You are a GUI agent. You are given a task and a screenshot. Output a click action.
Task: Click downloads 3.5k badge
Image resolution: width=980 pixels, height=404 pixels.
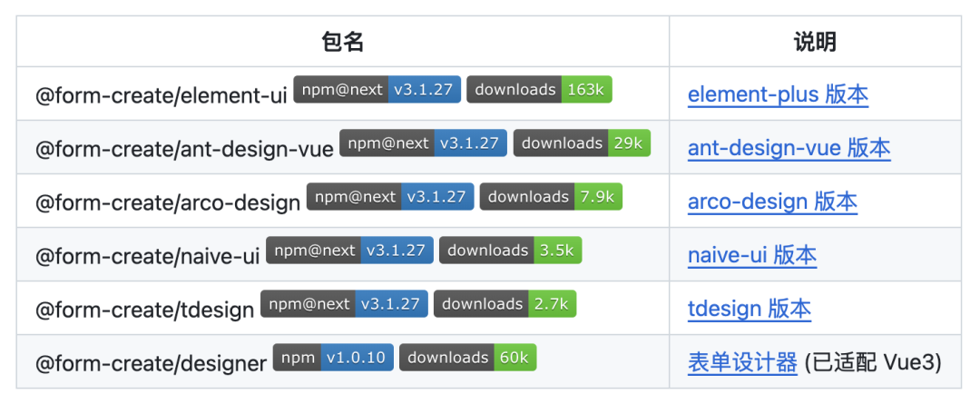(510, 251)
